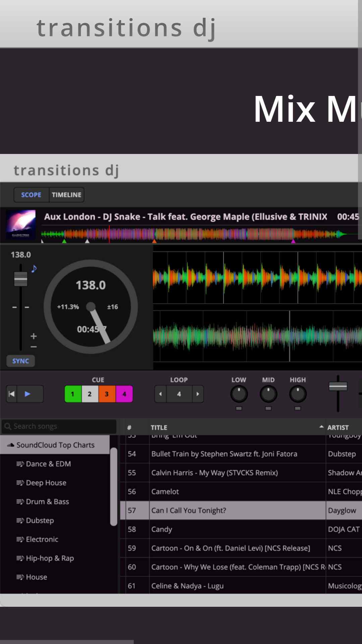Click the channel volume fader handle
This screenshot has height=644, width=362.
pyautogui.click(x=338, y=386)
